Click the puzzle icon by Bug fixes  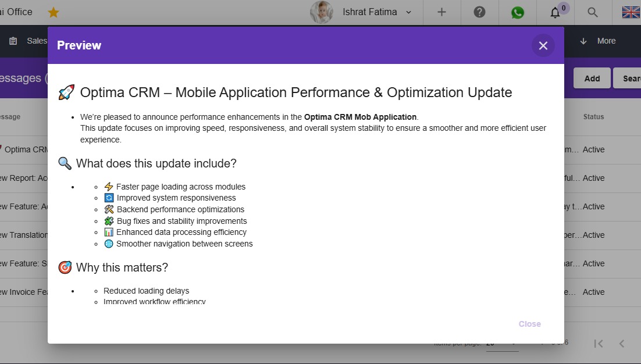click(x=109, y=221)
